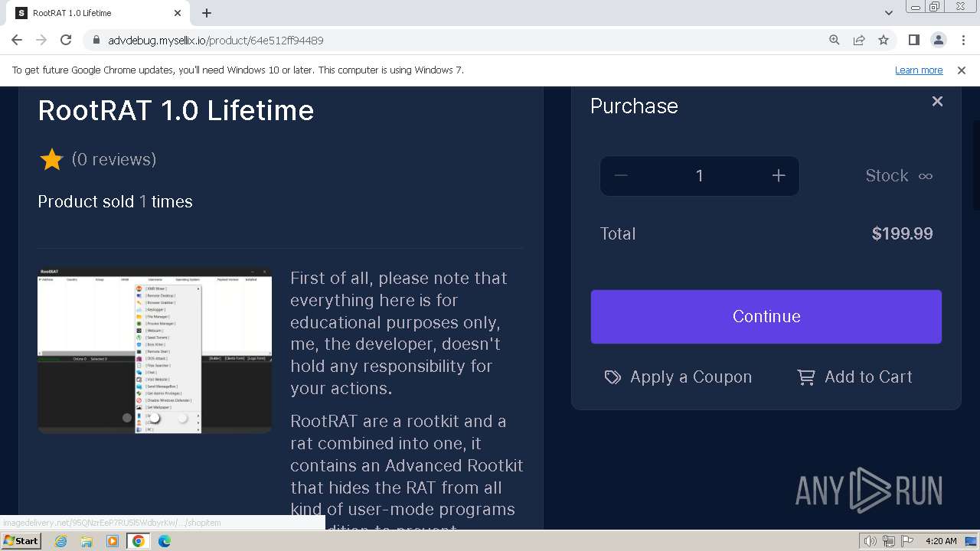Viewport: 980px width, 551px height.
Task: Open the Learn more link
Action: [x=919, y=70]
